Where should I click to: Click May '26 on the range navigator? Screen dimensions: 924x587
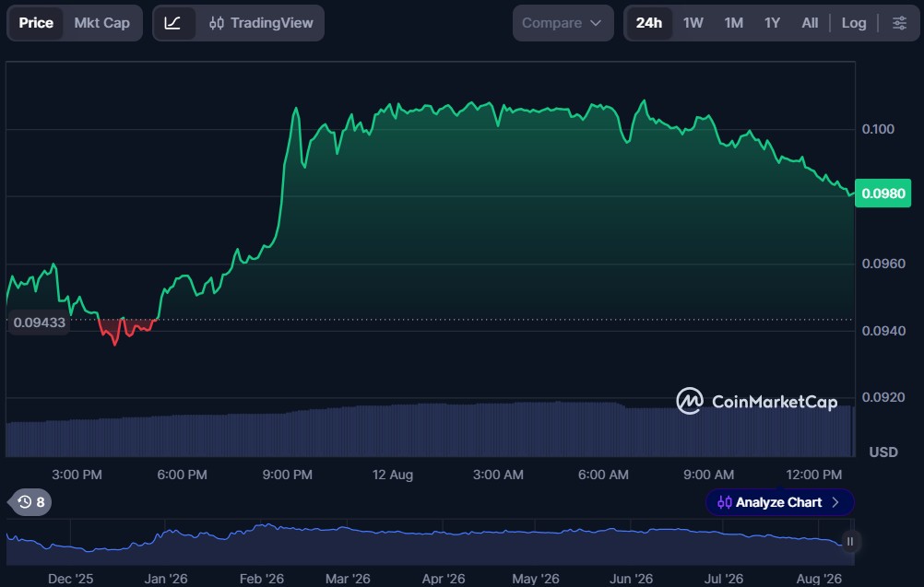(536, 579)
